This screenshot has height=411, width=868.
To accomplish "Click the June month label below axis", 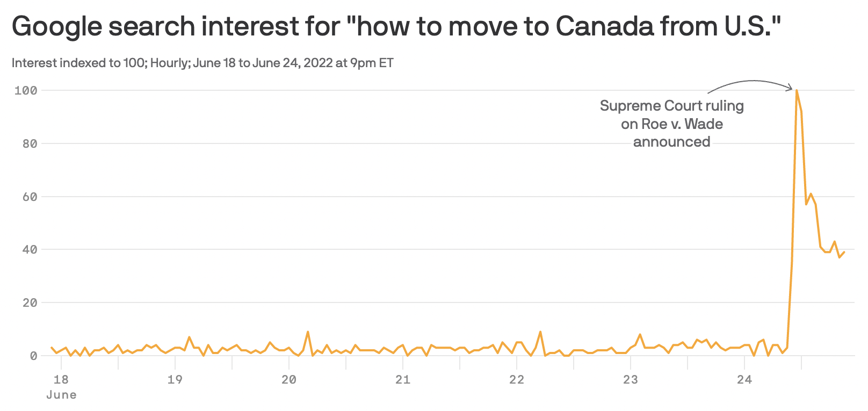I will [61, 395].
